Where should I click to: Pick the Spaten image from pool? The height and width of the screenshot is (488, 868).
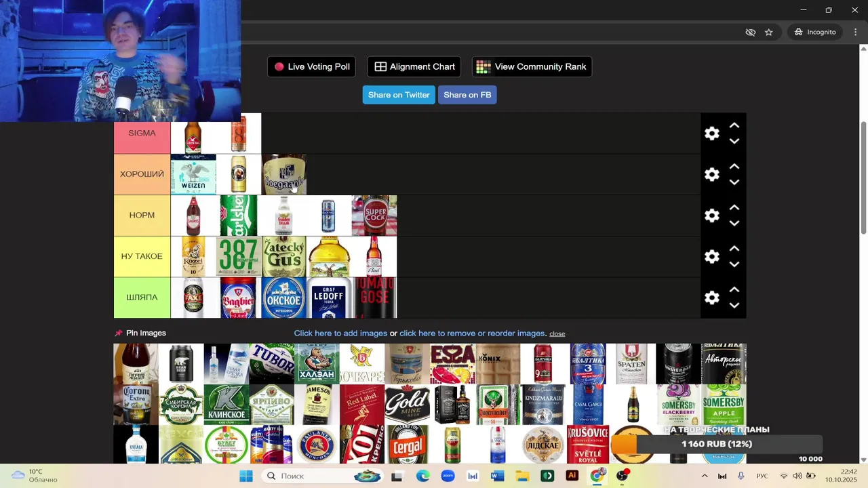[x=633, y=364]
